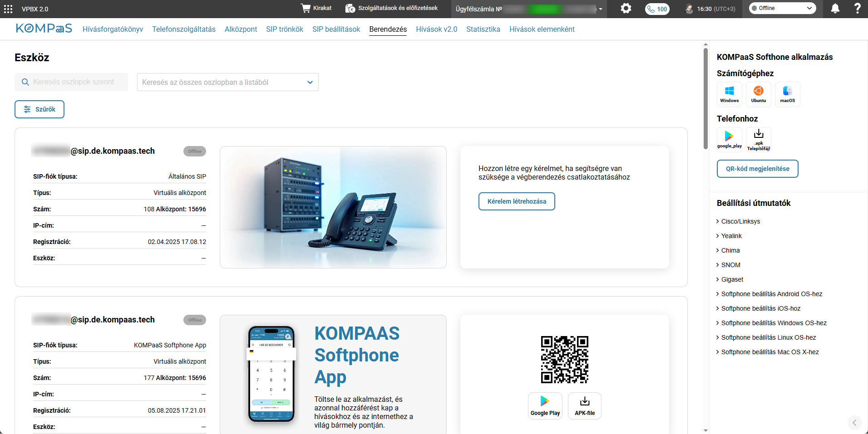Screen dimensions: 868x434
Task: Click the number 108 Alközpont: 15696
Action: (175, 209)
